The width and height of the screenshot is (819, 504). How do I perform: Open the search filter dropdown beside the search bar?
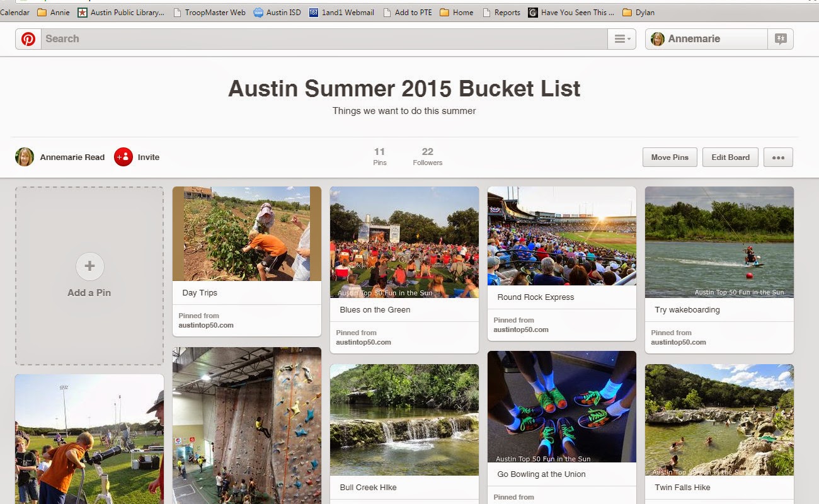click(x=621, y=38)
